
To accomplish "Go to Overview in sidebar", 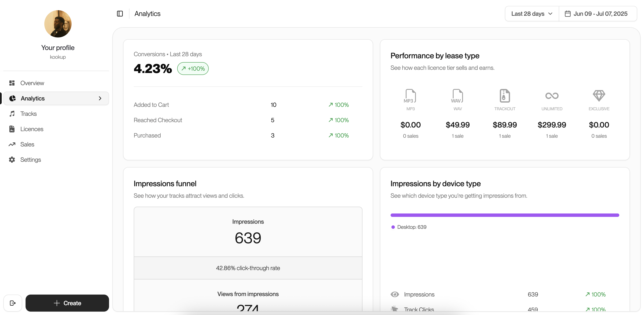I will point(56,83).
